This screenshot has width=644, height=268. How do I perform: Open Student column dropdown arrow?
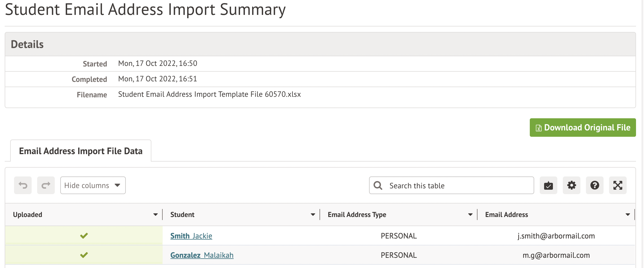tap(313, 215)
